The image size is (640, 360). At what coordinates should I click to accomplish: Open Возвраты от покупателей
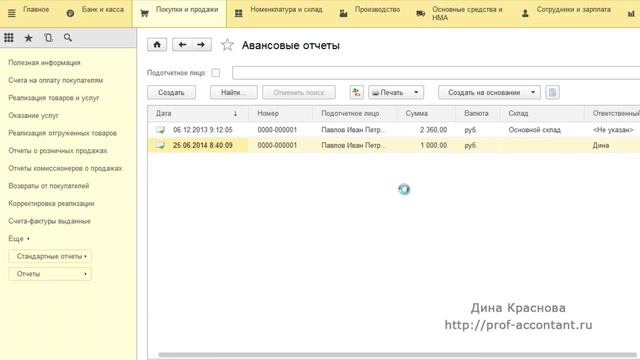point(49,186)
